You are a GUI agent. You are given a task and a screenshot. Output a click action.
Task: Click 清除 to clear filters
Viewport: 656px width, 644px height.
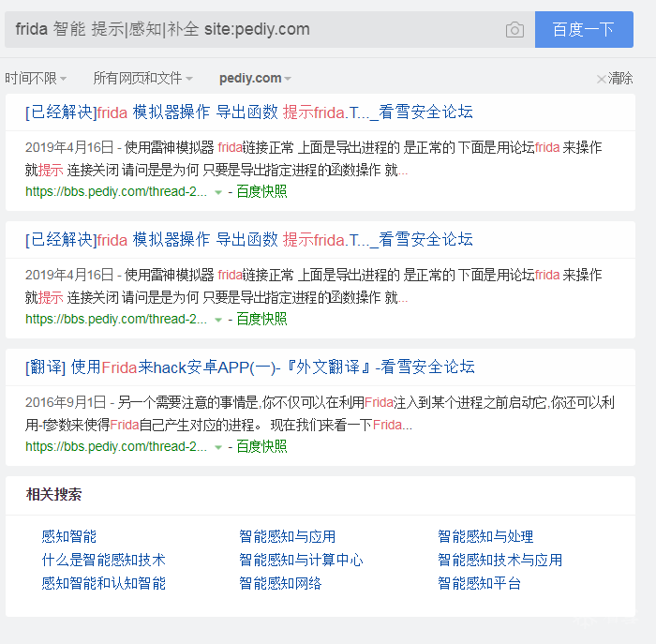(615, 78)
